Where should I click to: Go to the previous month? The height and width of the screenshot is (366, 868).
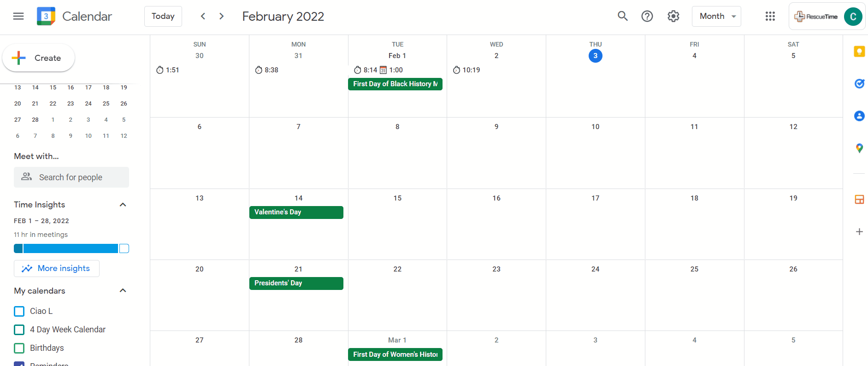tap(203, 16)
